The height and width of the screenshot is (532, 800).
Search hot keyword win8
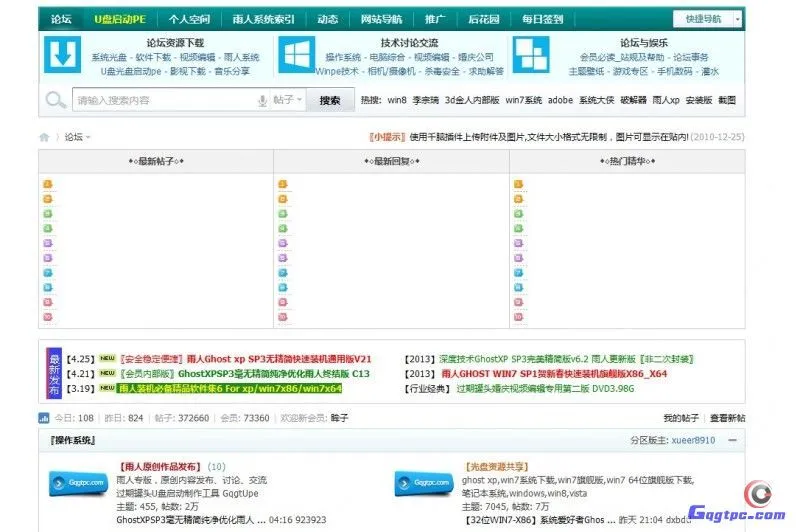(397, 100)
